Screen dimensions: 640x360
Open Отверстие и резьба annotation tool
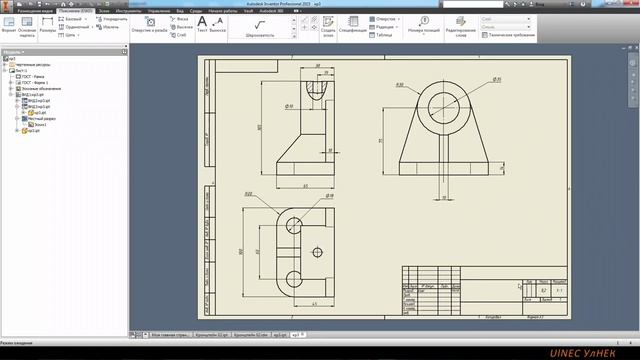point(149,25)
